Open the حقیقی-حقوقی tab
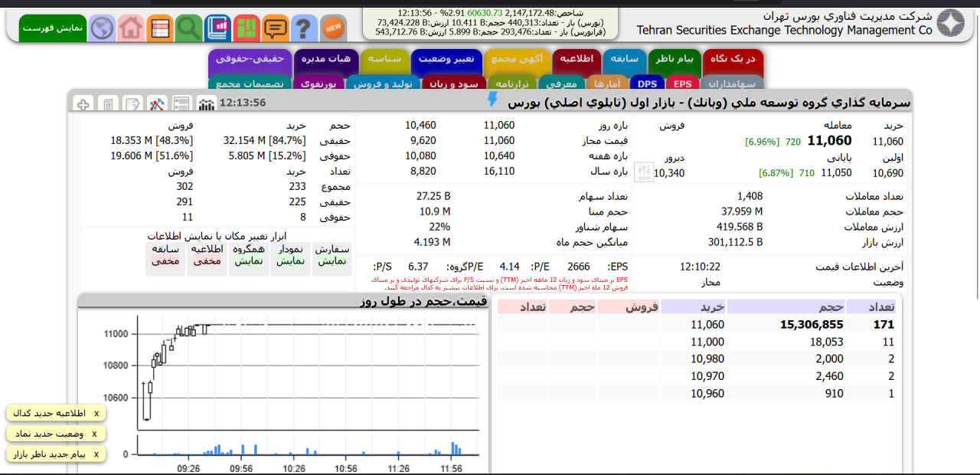 pyautogui.click(x=250, y=59)
